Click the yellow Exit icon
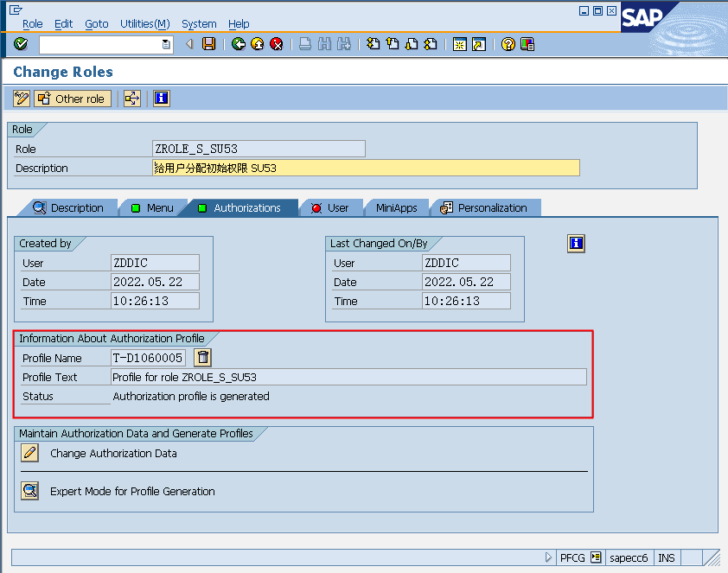 tap(257, 44)
